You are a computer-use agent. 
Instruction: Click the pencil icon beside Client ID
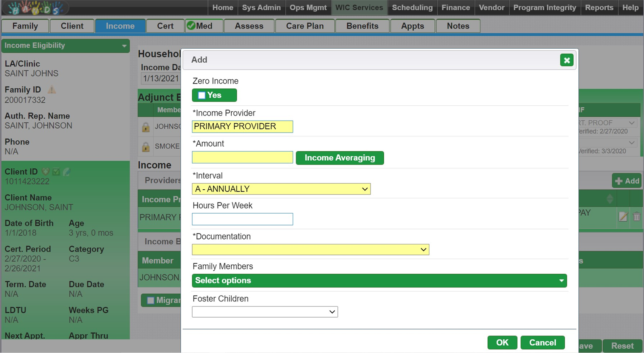pyautogui.click(x=66, y=172)
